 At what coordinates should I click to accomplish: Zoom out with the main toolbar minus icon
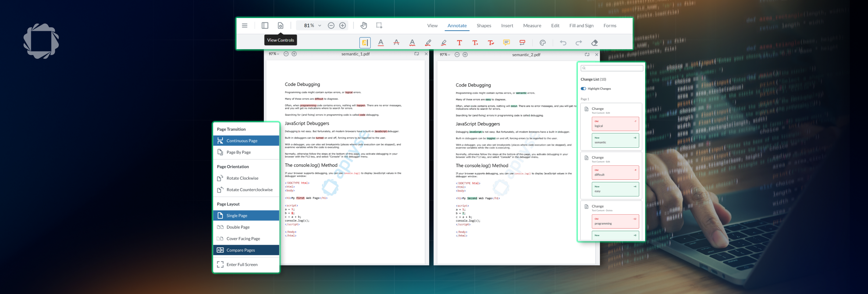tap(331, 25)
